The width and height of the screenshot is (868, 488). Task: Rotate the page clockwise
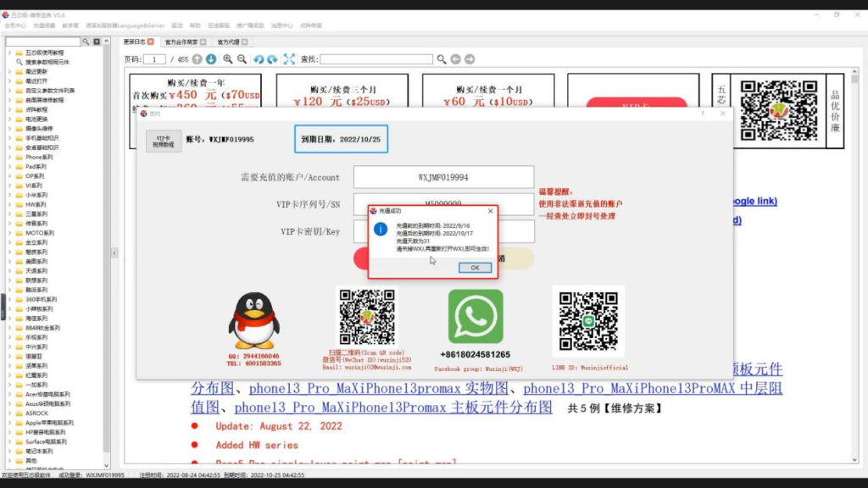coord(272,59)
